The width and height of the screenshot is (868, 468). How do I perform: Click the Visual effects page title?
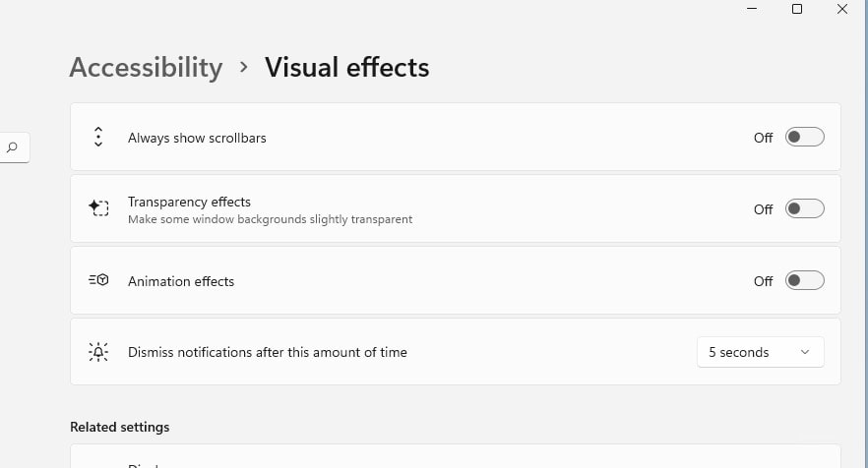coord(346,68)
